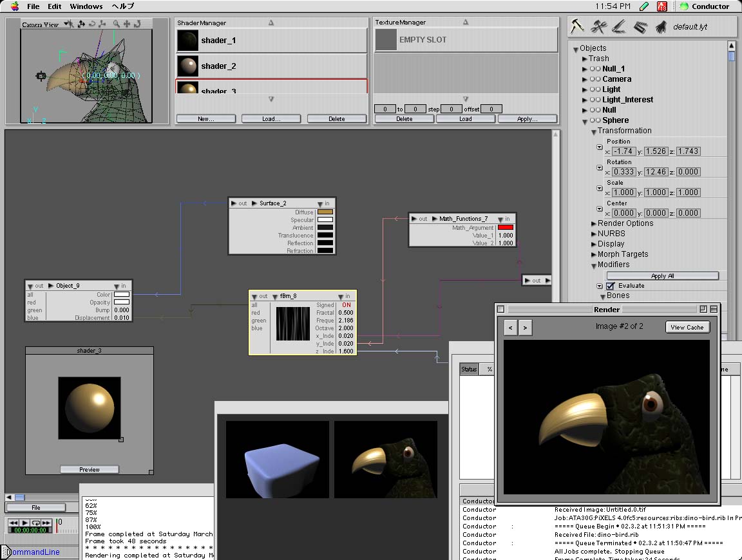Open the clapperboard panel icon
Image resolution: width=742 pixels, height=560 pixels.
pos(640,27)
